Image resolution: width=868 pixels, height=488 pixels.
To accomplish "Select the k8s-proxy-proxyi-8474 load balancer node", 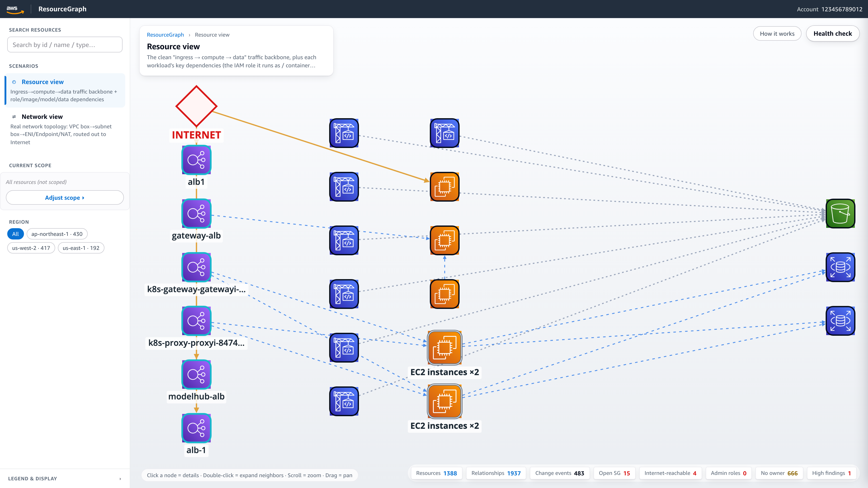I will pos(196,321).
